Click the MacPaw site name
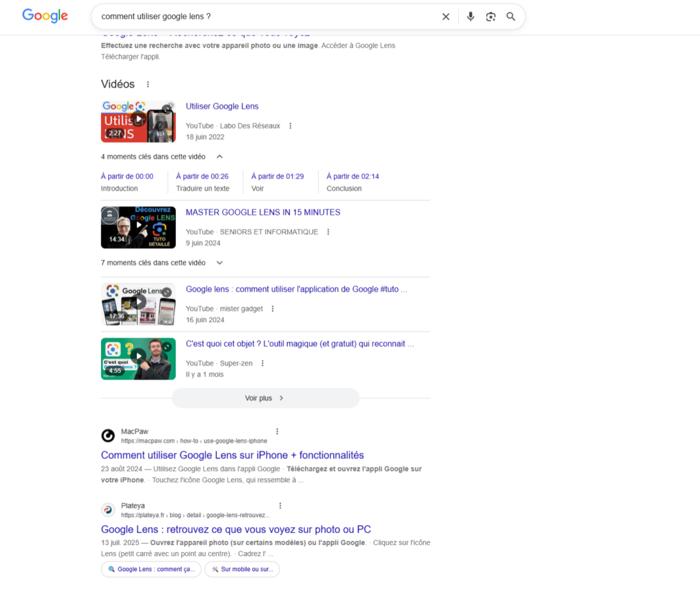700x593 pixels. point(135,432)
